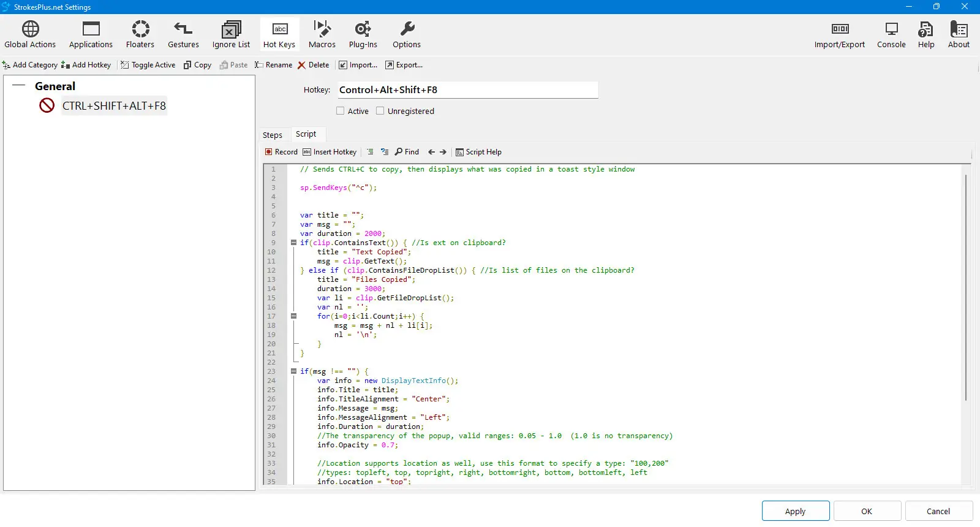Open Script Help
Viewport: 980px width, 527px height.
pyautogui.click(x=478, y=152)
